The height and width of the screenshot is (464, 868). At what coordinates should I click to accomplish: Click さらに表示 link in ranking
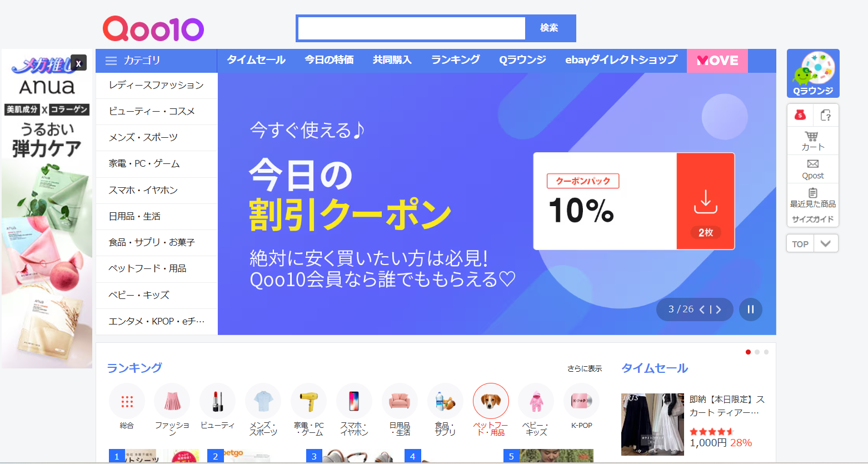point(585,368)
